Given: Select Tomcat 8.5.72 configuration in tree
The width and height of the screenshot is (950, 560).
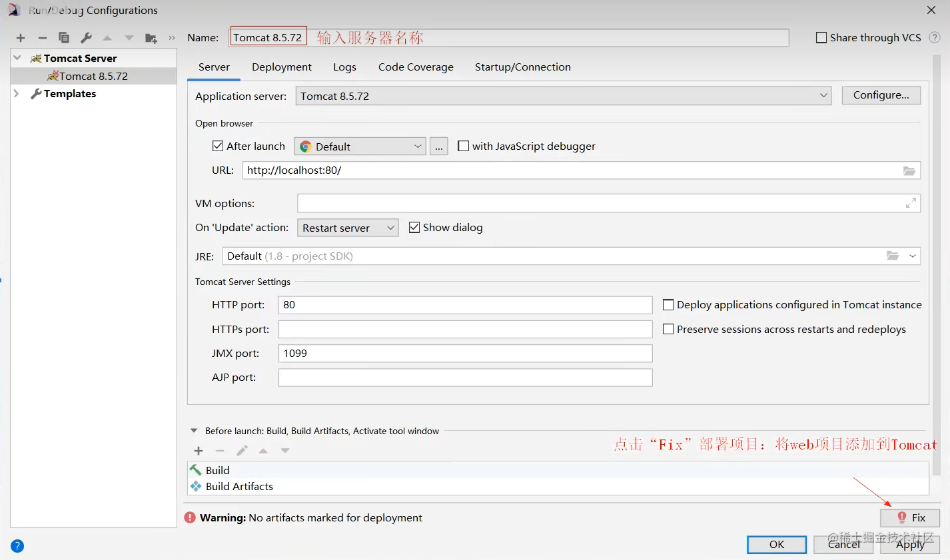Looking at the screenshot, I should coord(93,76).
